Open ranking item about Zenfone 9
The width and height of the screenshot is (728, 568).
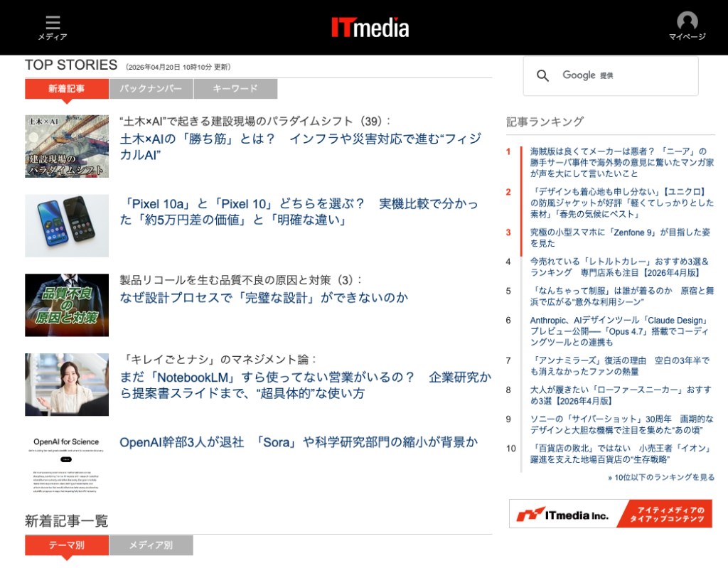click(x=620, y=237)
